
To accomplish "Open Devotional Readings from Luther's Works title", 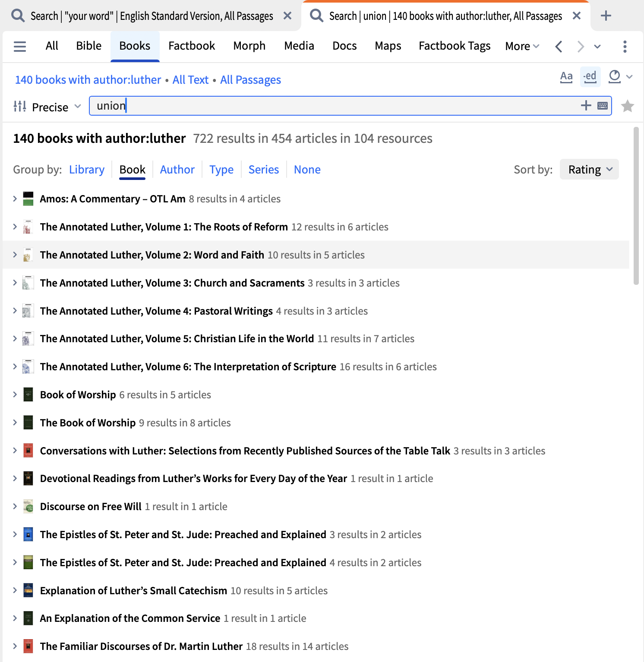I will click(193, 479).
